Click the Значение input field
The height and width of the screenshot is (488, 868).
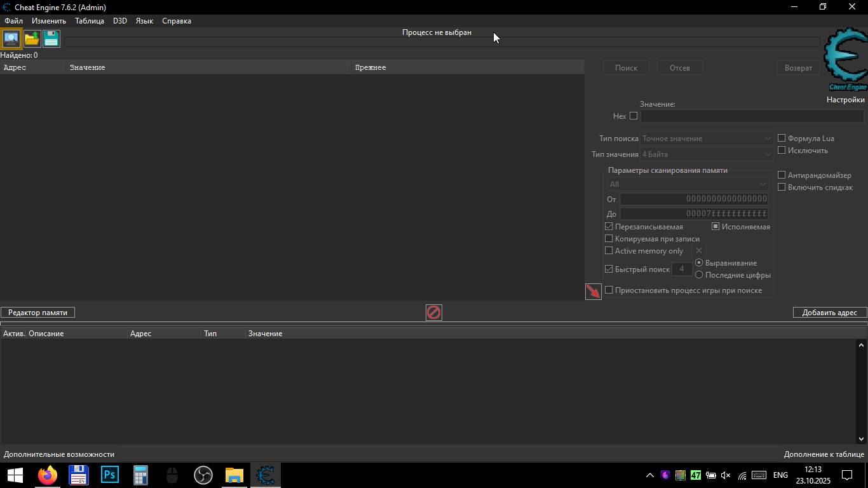point(752,116)
